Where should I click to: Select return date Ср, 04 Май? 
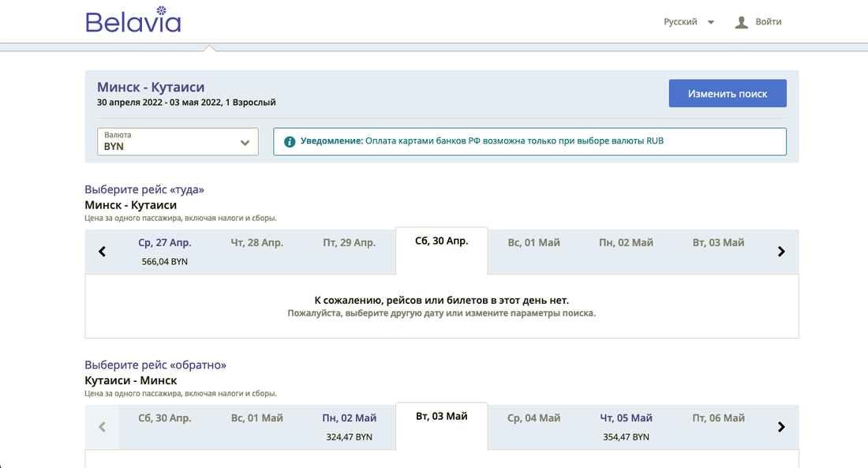534,418
